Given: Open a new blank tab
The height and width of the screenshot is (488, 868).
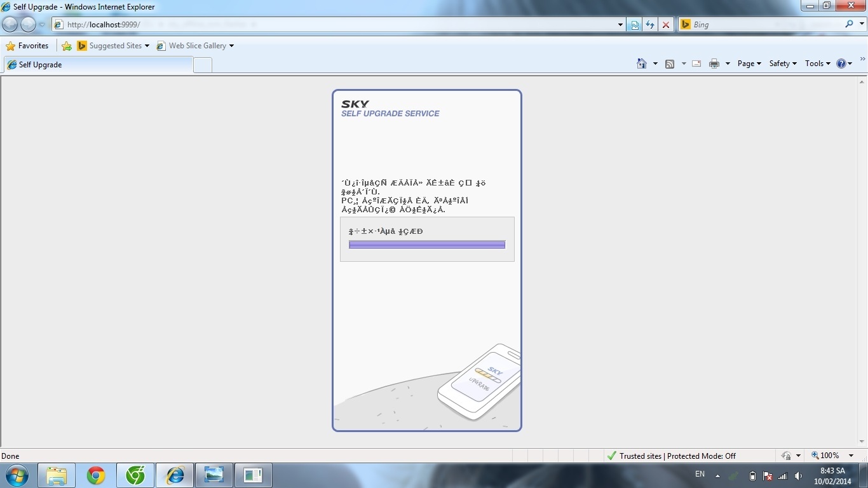Looking at the screenshot, I should click(x=202, y=65).
